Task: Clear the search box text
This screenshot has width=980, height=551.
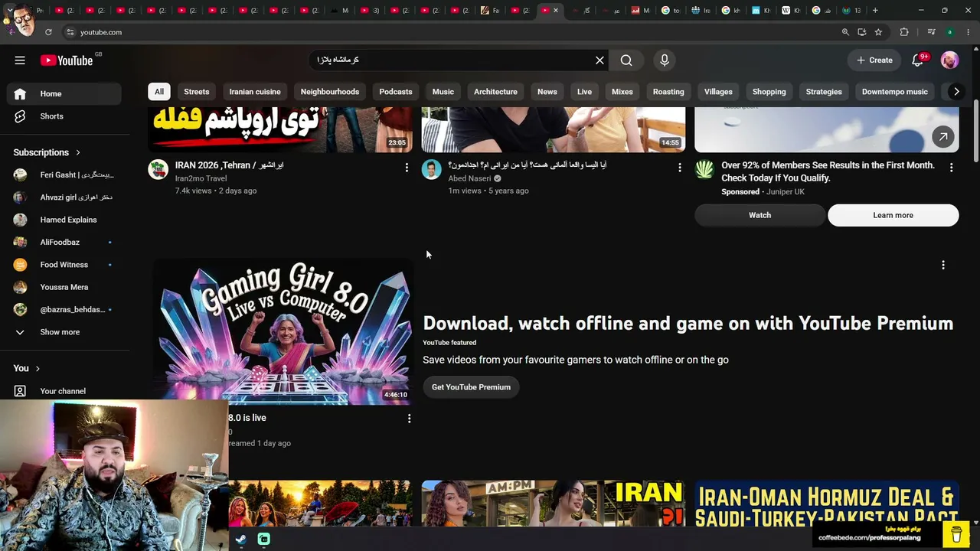Action: pyautogui.click(x=599, y=60)
